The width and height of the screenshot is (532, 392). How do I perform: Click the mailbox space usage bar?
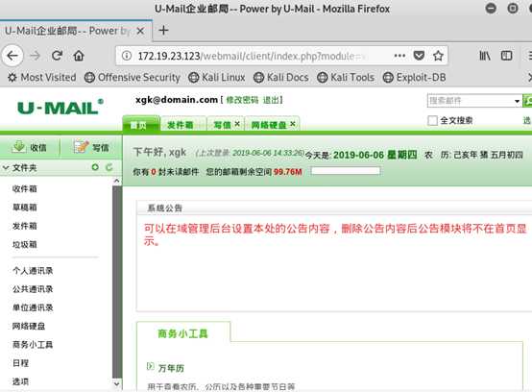tap(346, 171)
